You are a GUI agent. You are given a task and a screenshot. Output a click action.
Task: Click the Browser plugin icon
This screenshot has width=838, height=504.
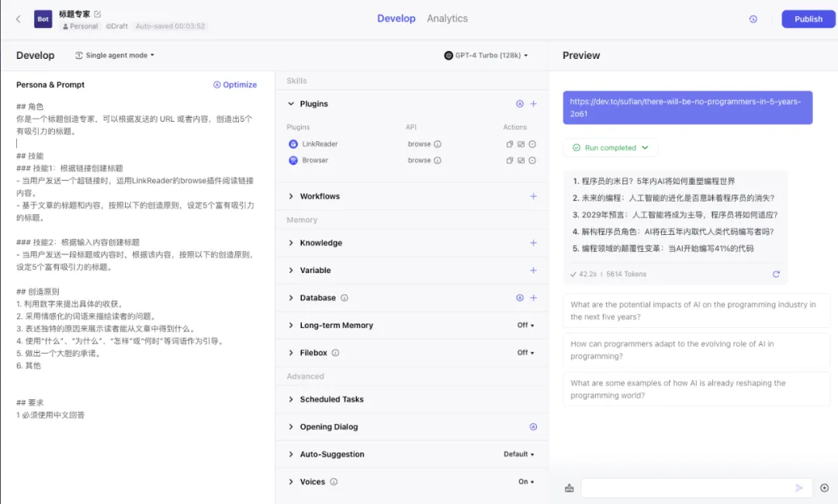[293, 161]
